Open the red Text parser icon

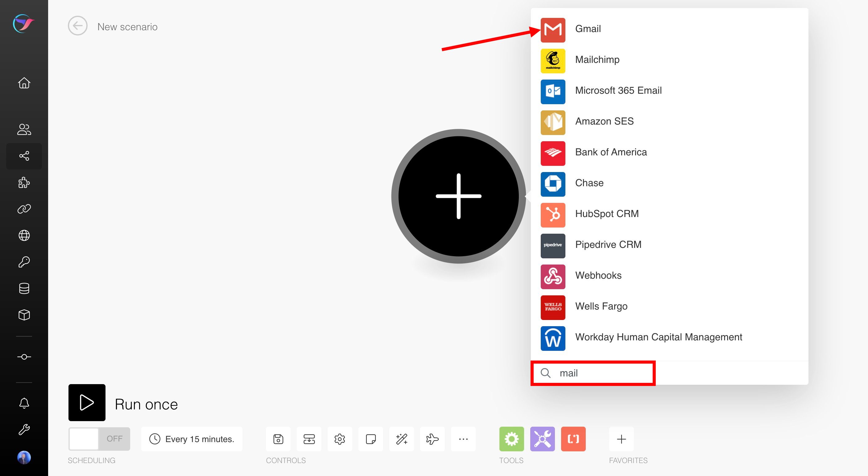(573, 439)
